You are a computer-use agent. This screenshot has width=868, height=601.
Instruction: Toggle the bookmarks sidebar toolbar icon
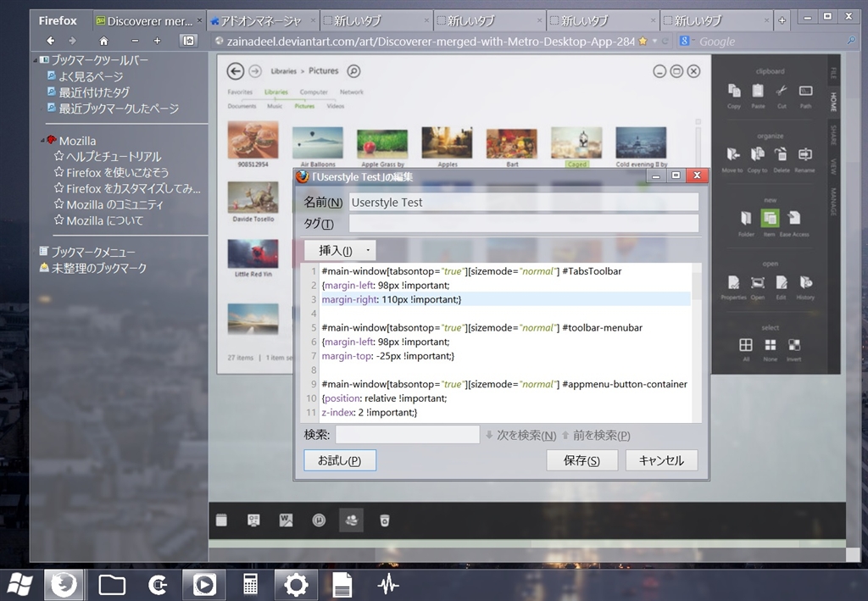tap(188, 41)
